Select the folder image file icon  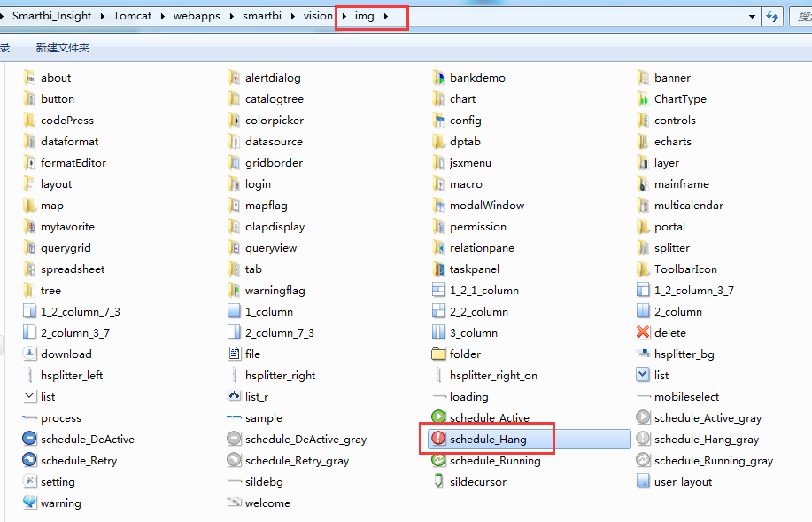(x=438, y=354)
